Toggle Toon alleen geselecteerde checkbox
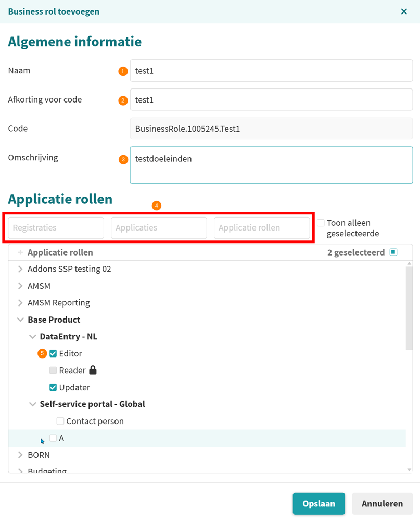 coord(321,223)
